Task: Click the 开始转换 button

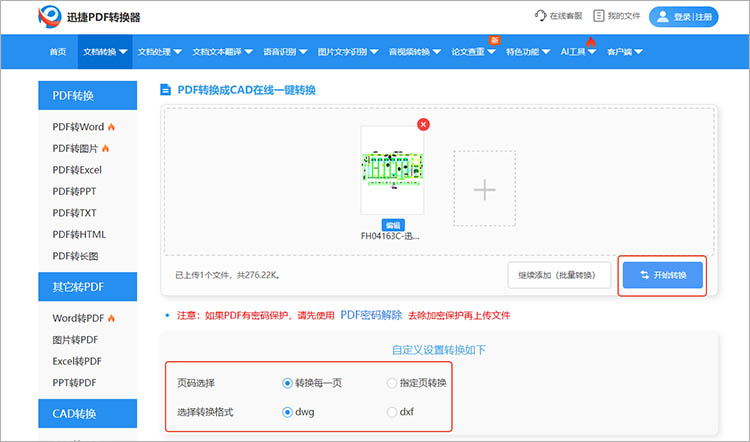Action: (662, 275)
